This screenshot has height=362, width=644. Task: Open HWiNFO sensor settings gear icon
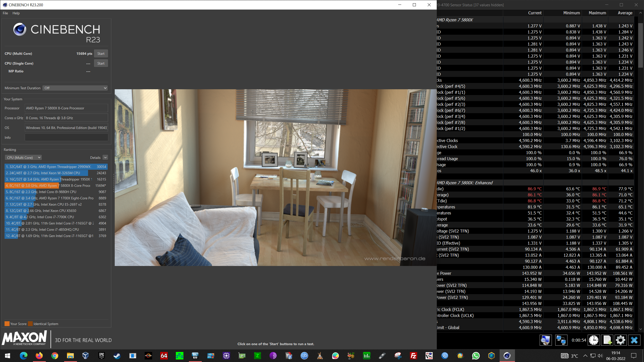[x=621, y=340]
